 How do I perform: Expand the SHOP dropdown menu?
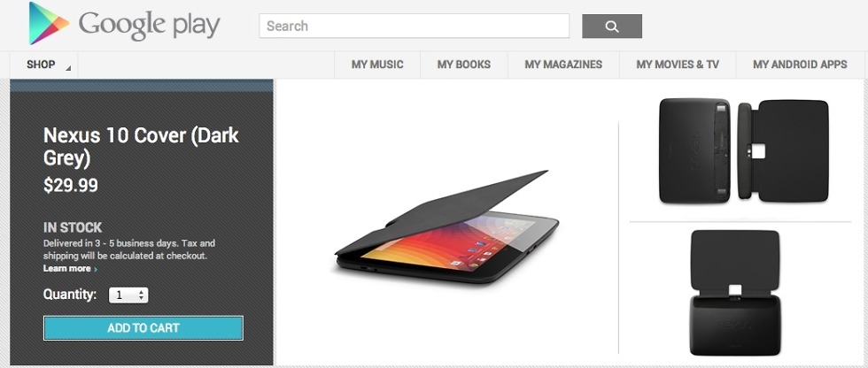pyautogui.click(x=43, y=65)
